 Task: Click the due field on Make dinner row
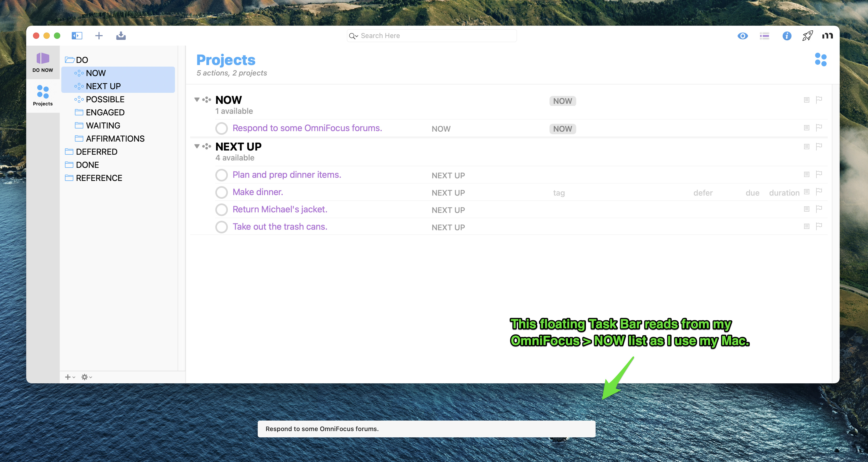(752, 193)
